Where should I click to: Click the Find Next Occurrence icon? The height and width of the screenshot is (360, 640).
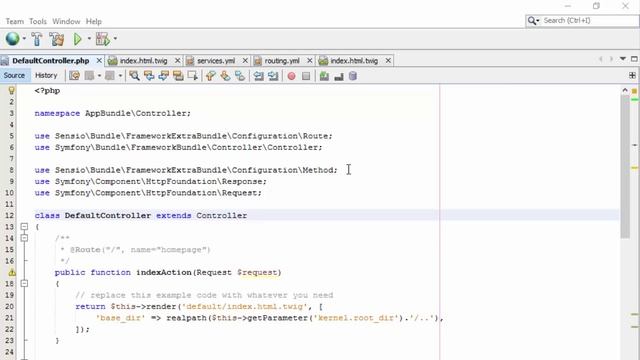coord(164,76)
